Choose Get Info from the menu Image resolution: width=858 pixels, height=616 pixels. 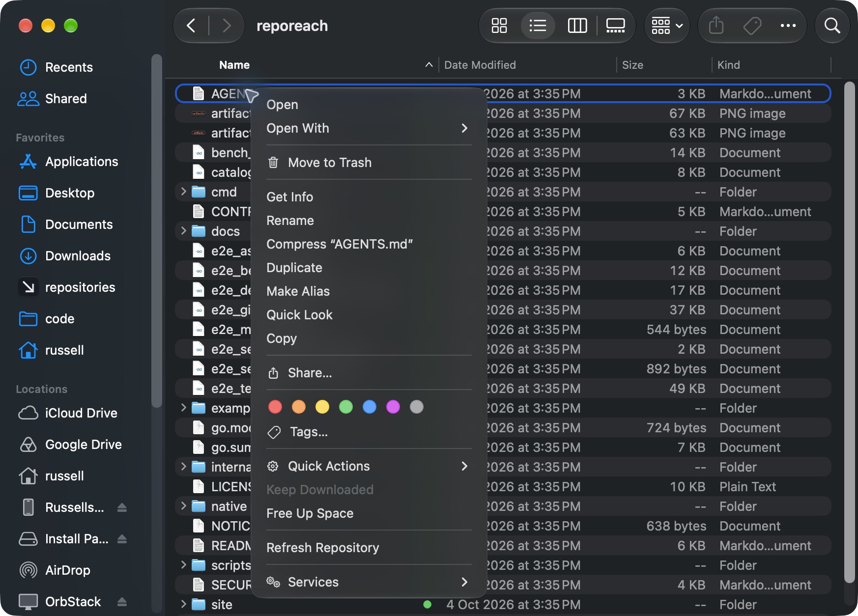(369, 197)
